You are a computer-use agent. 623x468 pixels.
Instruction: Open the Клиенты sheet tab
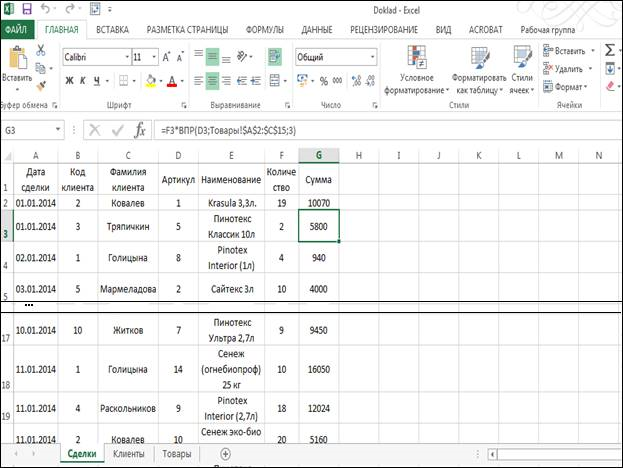point(129,454)
